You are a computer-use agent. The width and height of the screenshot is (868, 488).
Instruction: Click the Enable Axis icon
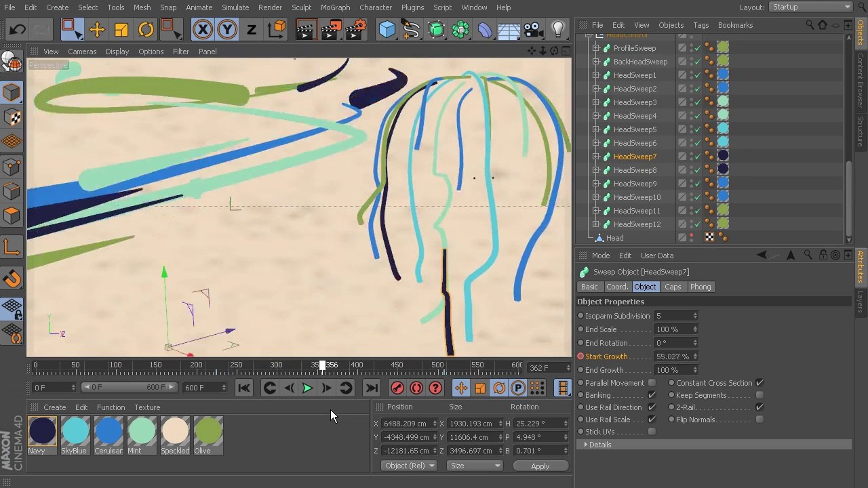tap(12, 247)
